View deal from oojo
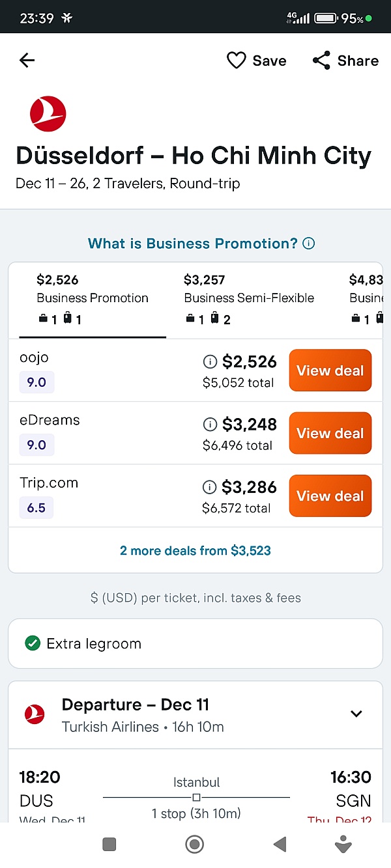The width and height of the screenshot is (391, 868). pos(330,371)
